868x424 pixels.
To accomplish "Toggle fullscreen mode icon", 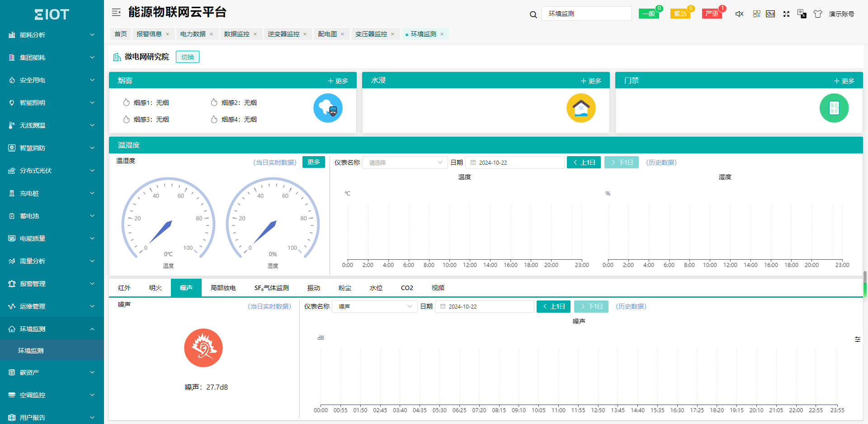I will click(786, 14).
